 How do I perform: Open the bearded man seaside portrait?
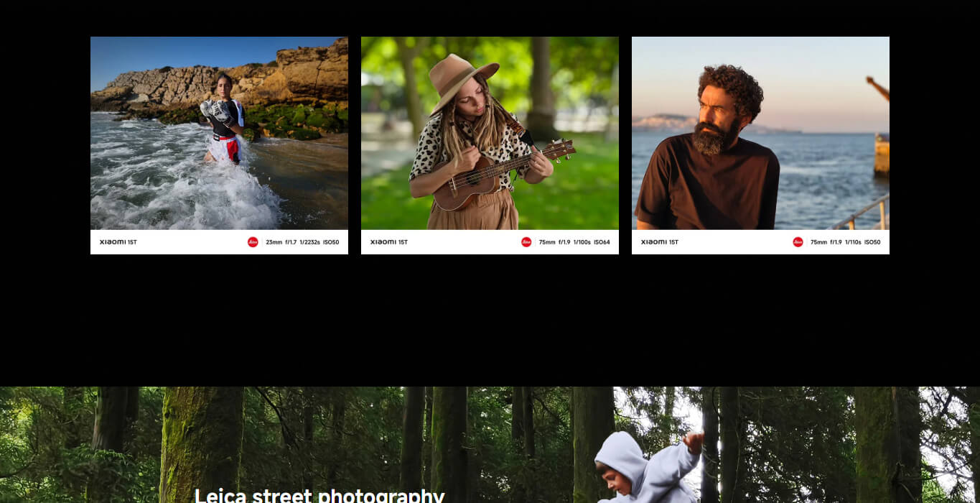click(x=760, y=133)
